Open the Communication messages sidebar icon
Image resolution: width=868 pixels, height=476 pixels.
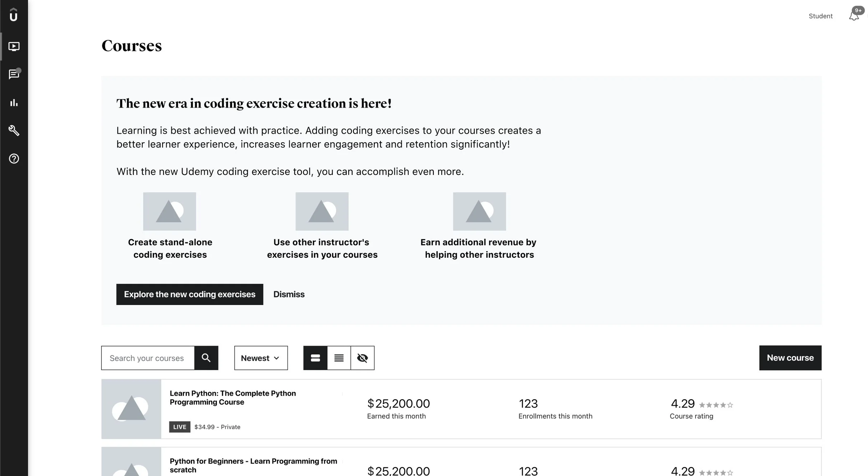(x=14, y=74)
